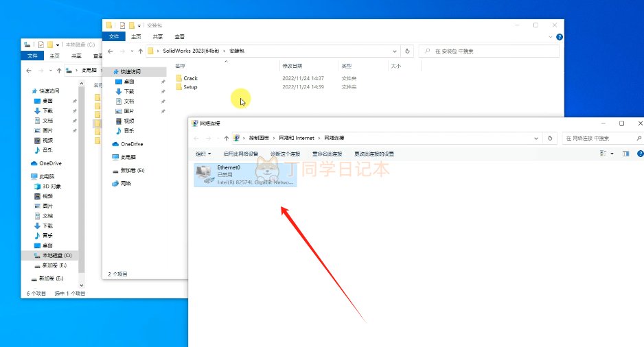Viewport: 644px width, 347px height.
Task: Click 诊断这个连接 toolbar button
Action: coord(285,154)
